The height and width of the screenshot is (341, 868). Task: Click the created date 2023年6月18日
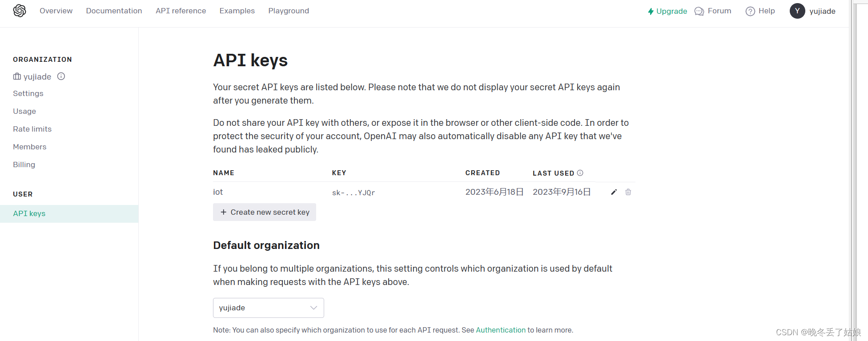coord(494,192)
